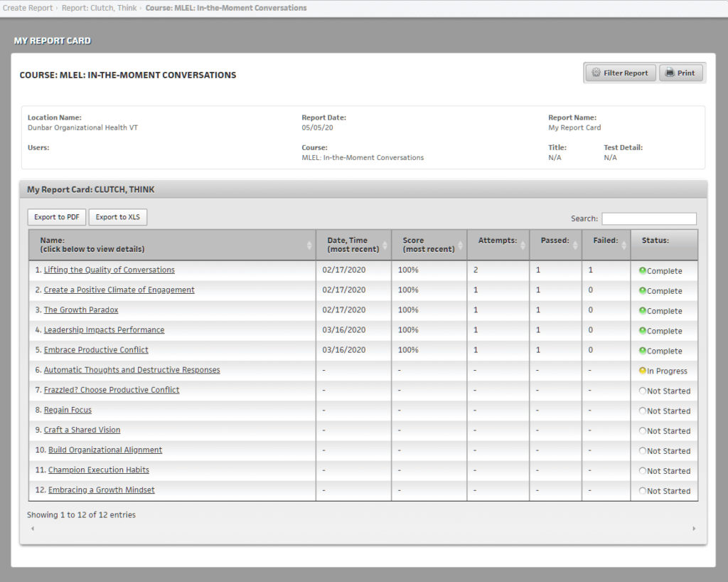View Embracing a Growth Mindset details
The image size is (728, 582).
[x=101, y=490]
